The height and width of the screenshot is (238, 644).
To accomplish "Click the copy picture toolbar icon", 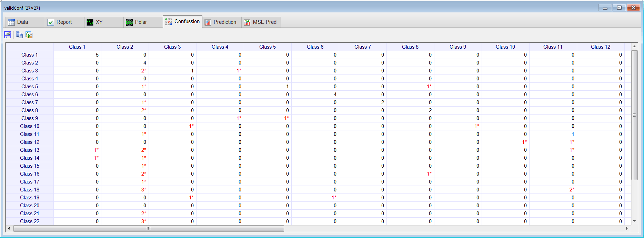I will point(29,35).
